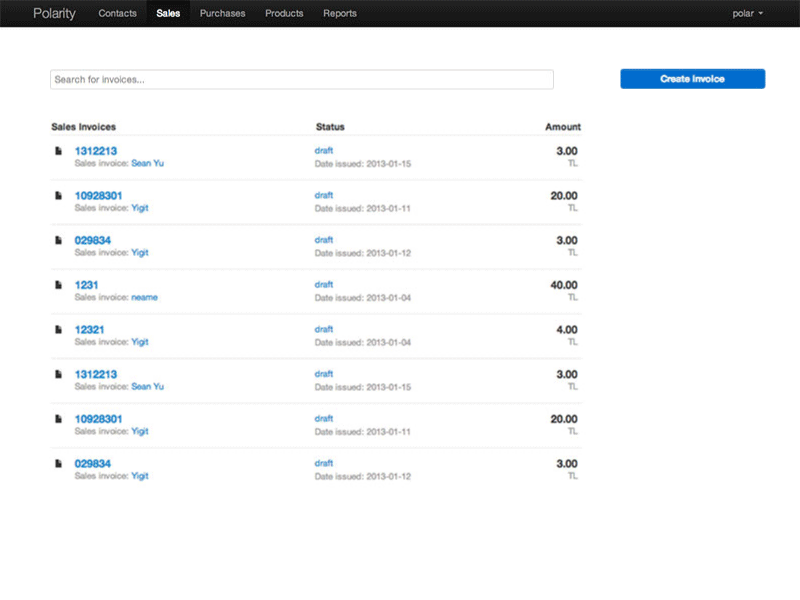Open Yigit's contact from invoice 12321
This screenshot has height=600, width=800.
(x=138, y=341)
